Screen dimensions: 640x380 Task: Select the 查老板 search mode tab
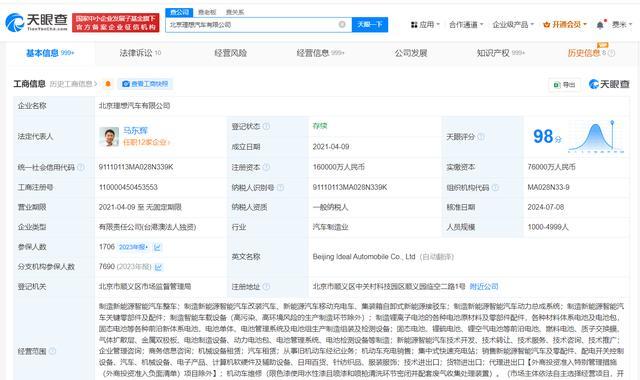tap(207, 12)
